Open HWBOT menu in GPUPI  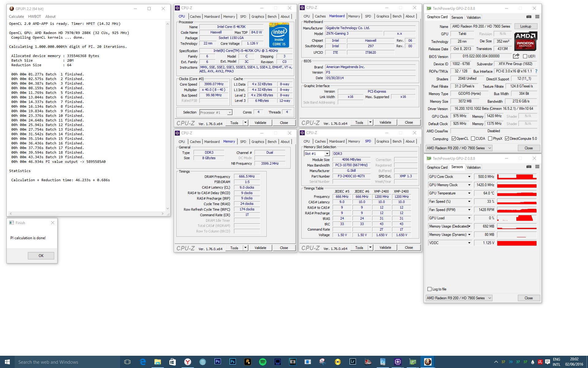pos(34,17)
